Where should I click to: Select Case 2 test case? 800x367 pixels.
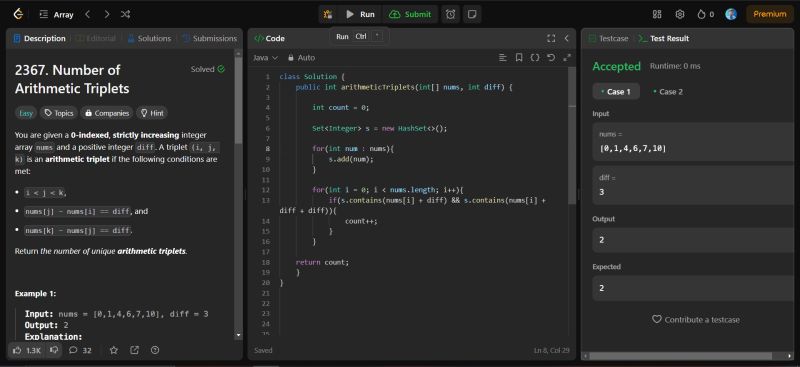(x=668, y=91)
